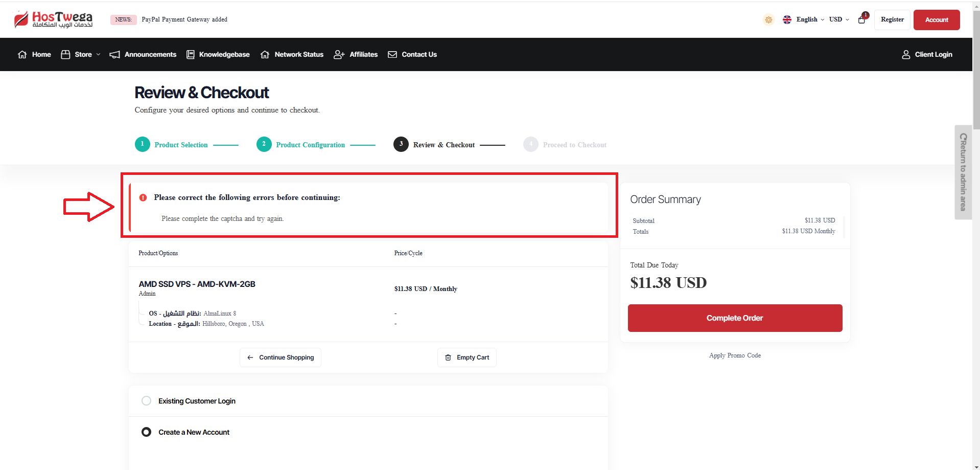The height and width of the screenshot is (470, 980).
Task: Click the Announcements megaphone icon
Action: click(x=115, y=55)
